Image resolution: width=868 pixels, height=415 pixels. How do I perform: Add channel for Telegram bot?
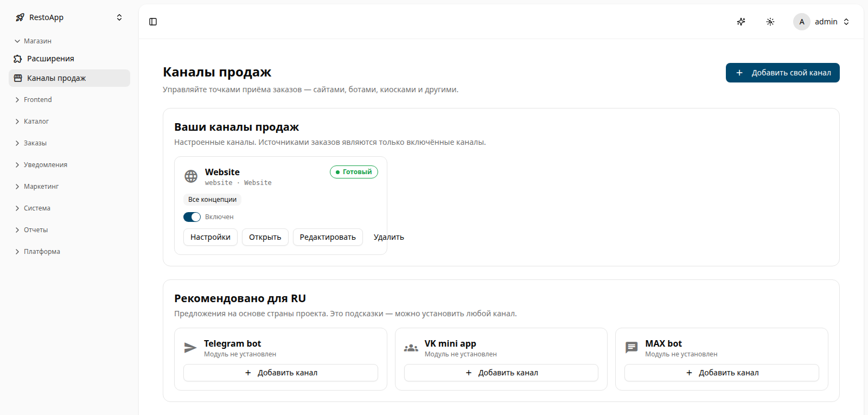[x=280, y=373]
